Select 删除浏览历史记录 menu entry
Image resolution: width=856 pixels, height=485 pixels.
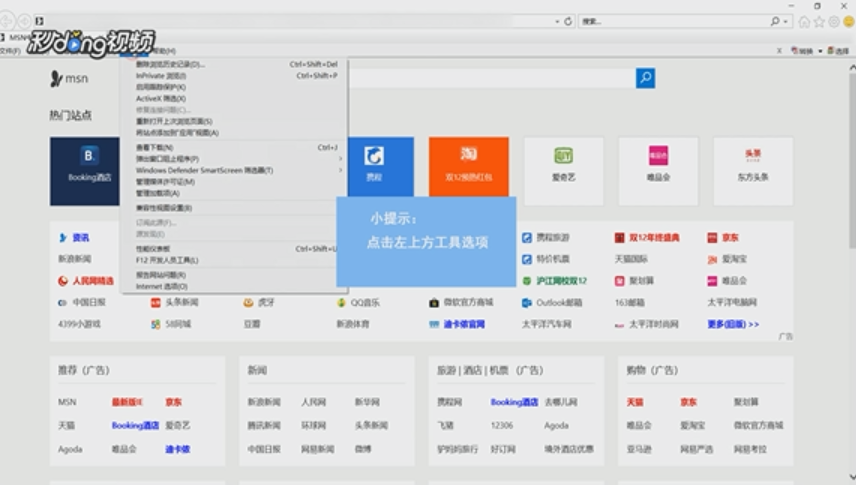click(234, 64)
